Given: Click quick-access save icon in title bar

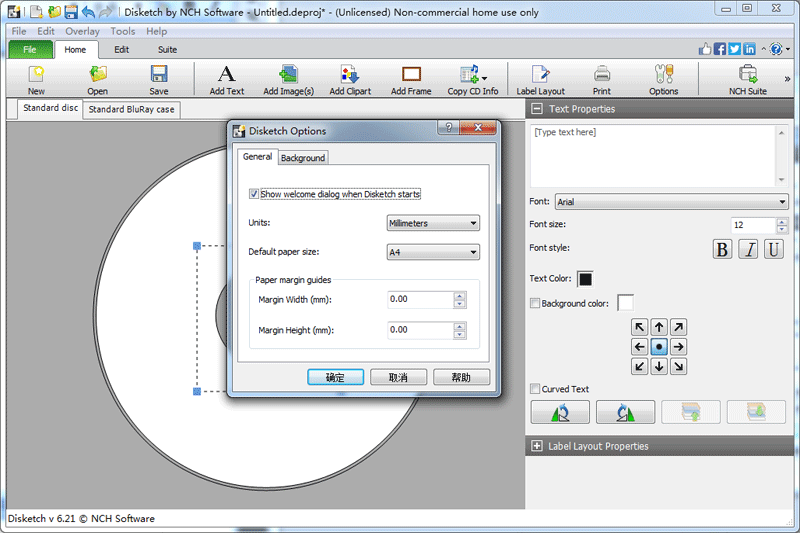Looking at the screenshot, I should point(71,11).
